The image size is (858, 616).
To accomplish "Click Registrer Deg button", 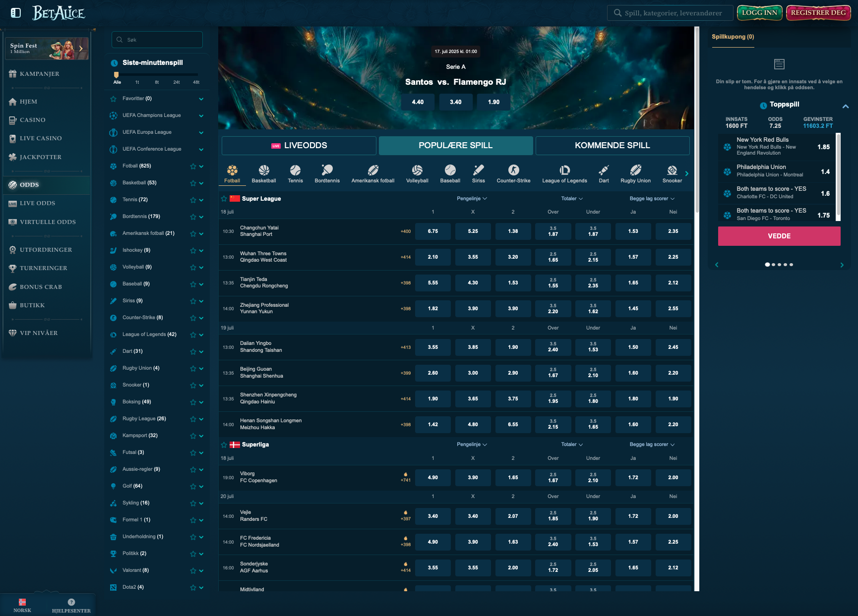I will (x=818, y=13).
